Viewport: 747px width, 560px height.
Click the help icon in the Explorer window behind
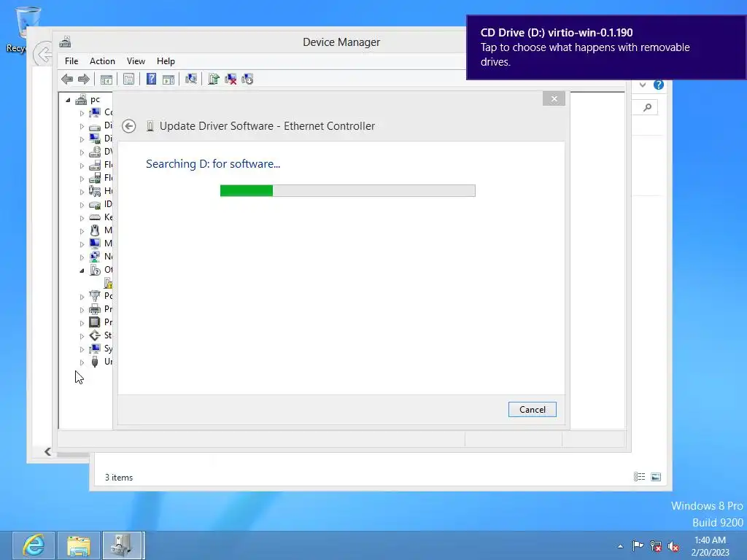point(659,85)
